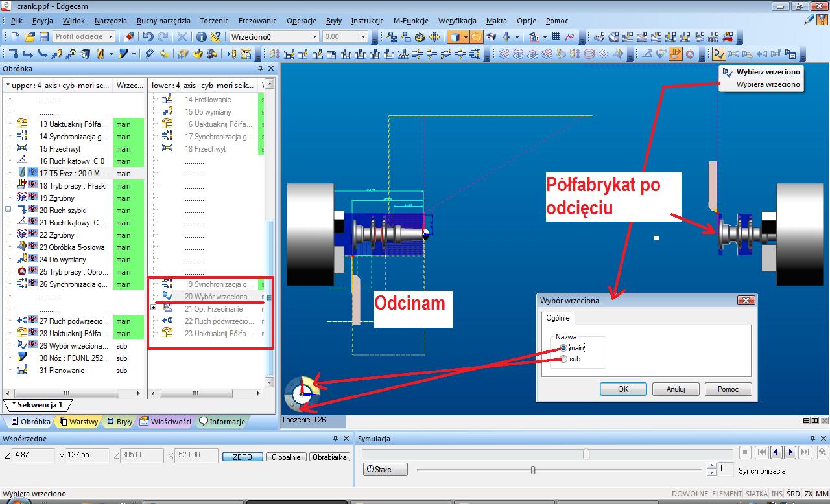Switch to the Właściwości tab
Image resolution: width=830 pixels, height=504 pixels.
(x=166, y=421)
